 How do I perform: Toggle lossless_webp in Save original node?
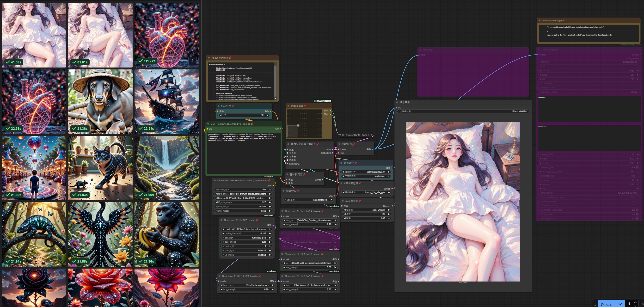[637, 167]
